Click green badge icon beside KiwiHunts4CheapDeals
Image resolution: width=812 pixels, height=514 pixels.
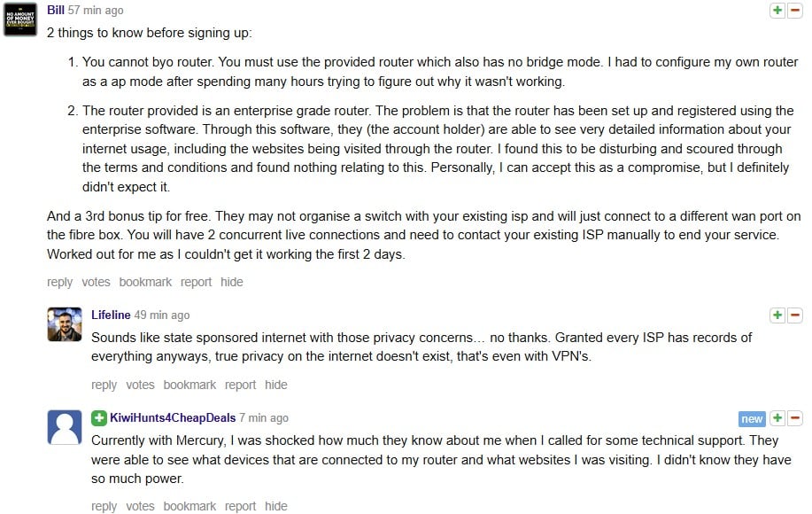99,418
